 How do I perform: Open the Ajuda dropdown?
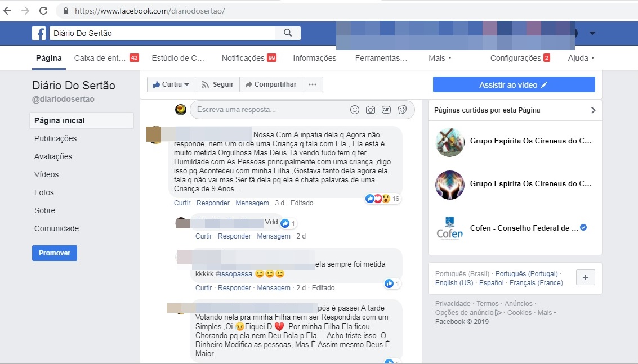point(581,58)
